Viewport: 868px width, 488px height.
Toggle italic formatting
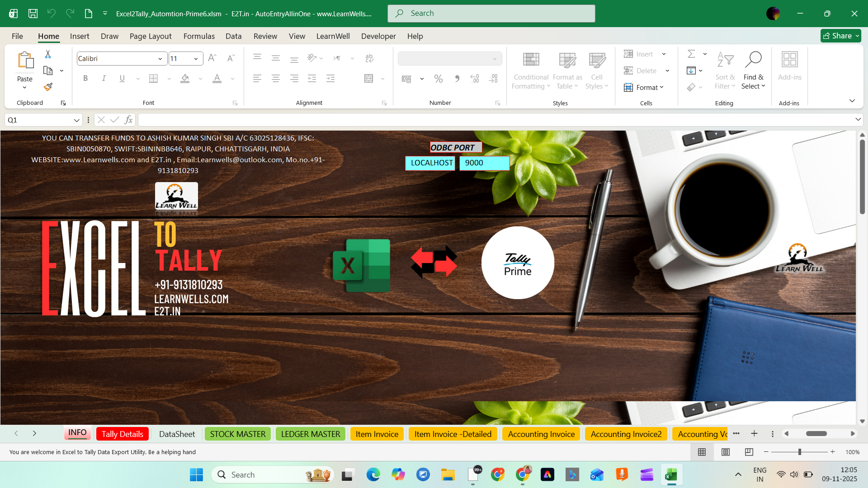[104, 78]
